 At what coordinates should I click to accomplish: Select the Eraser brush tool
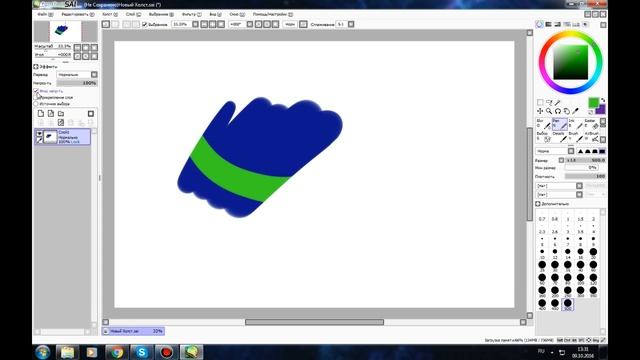click(591, 124)
